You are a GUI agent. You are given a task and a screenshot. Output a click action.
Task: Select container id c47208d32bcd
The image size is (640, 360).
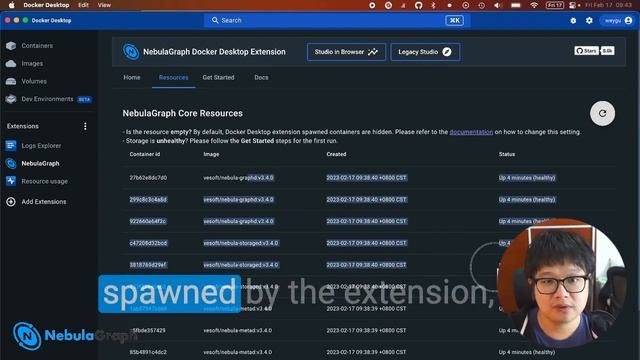pyautogui.click(x=148, y=243)
